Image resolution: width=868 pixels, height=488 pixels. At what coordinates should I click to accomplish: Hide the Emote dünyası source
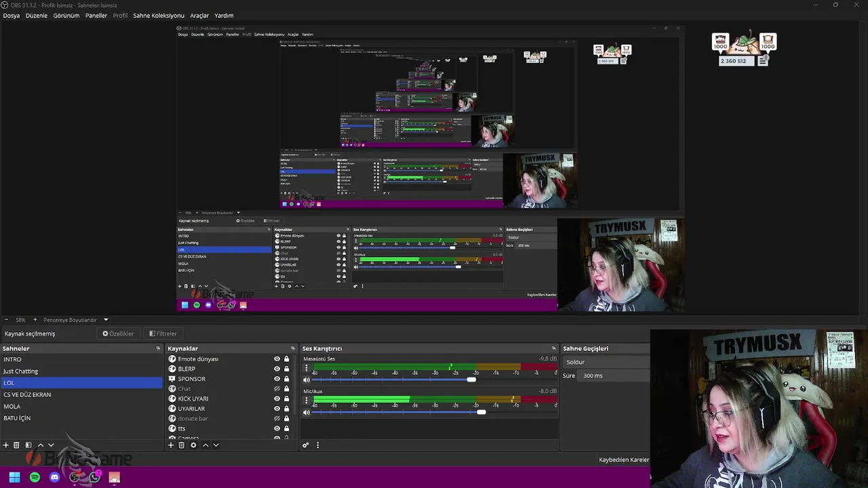pyautogui.click(x=277, y=359)
